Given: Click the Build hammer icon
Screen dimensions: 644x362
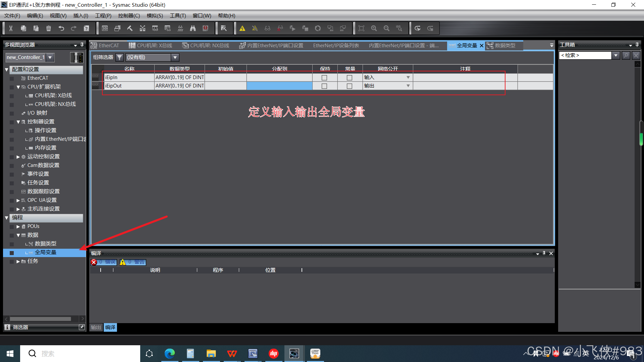Looking at the screenshot, I should pos(130,28).
